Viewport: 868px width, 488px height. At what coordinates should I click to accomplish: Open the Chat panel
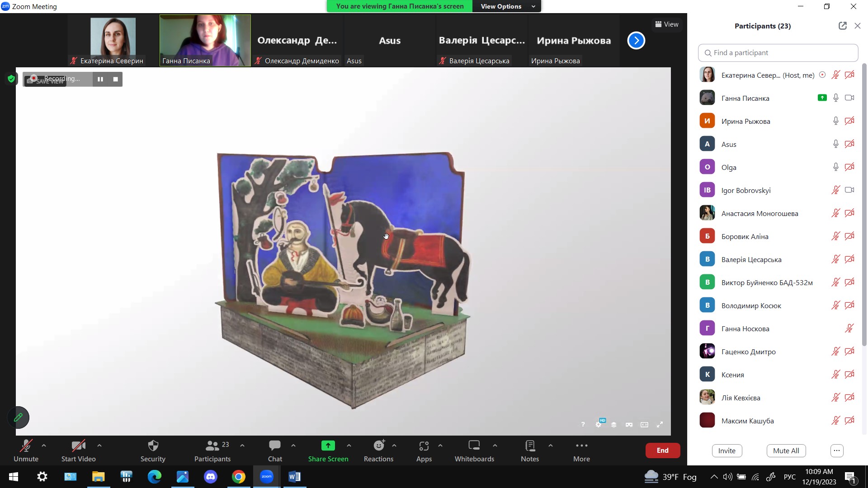[x=274, y=446]
